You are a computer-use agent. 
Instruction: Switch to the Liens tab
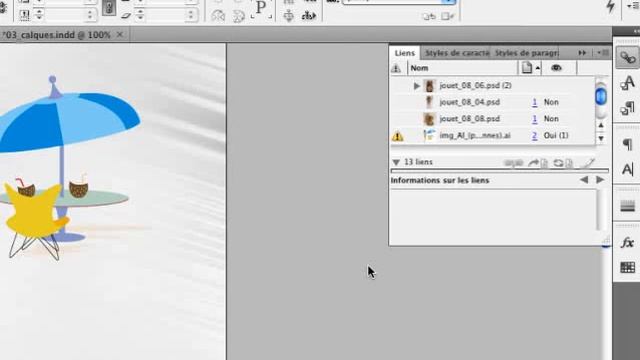(404, 53)
